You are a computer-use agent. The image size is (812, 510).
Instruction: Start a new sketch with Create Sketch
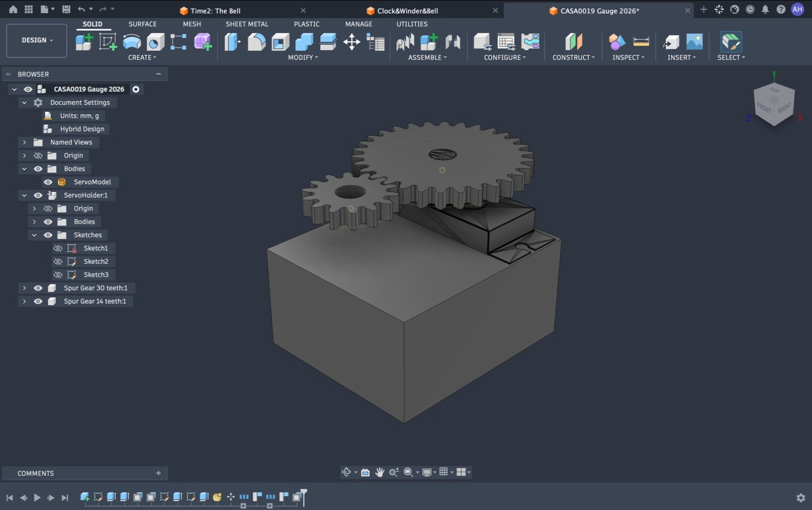tap(108, 42)
